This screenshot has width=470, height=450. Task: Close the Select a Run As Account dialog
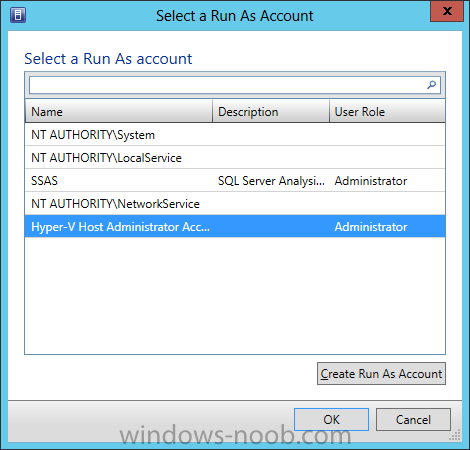point(447,11)
